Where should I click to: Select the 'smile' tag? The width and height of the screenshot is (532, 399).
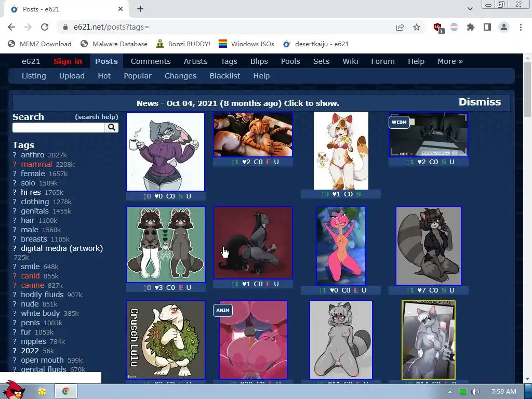[30, 267]
